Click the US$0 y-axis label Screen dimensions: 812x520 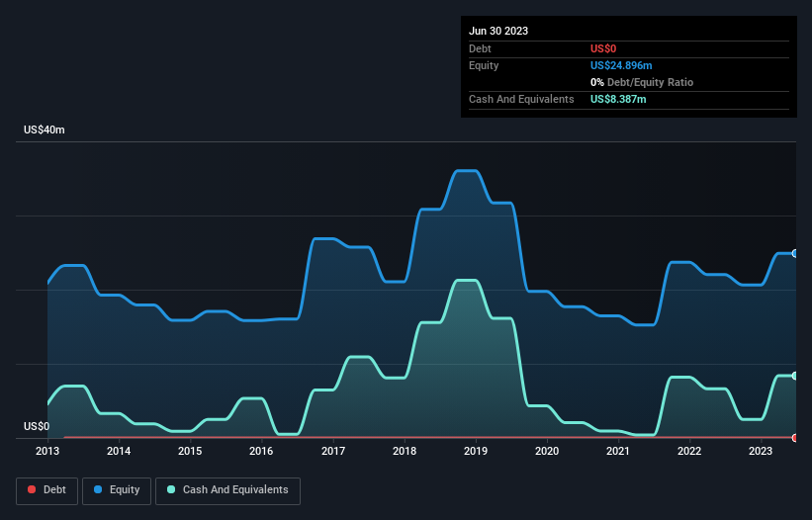tap(37, 426)
